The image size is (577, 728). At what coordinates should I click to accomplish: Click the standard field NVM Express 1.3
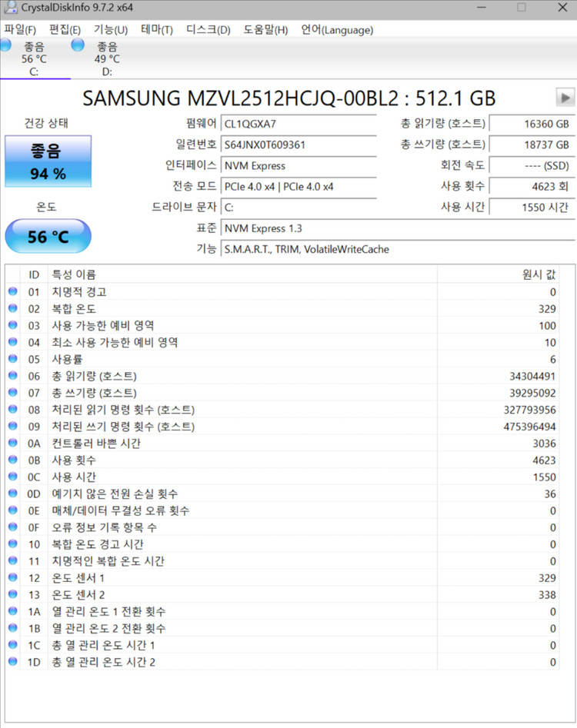coord(398,228)
